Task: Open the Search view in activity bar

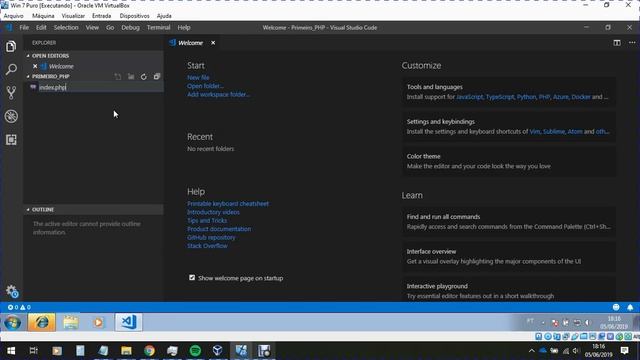Action: pyautogui.click(x=11, y=69)
